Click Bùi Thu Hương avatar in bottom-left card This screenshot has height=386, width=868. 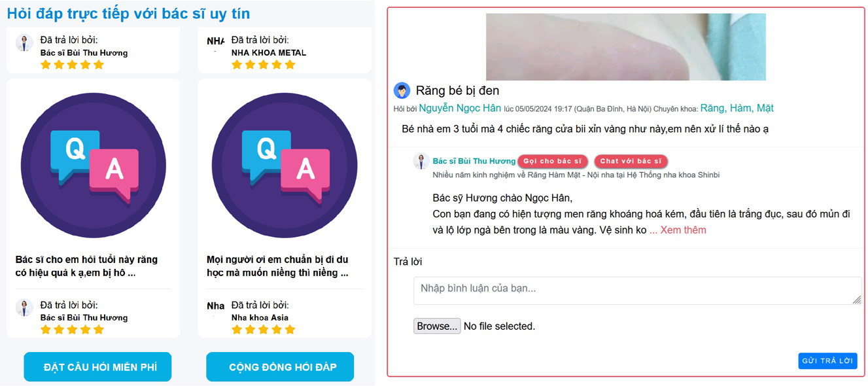tap(24, 307)
